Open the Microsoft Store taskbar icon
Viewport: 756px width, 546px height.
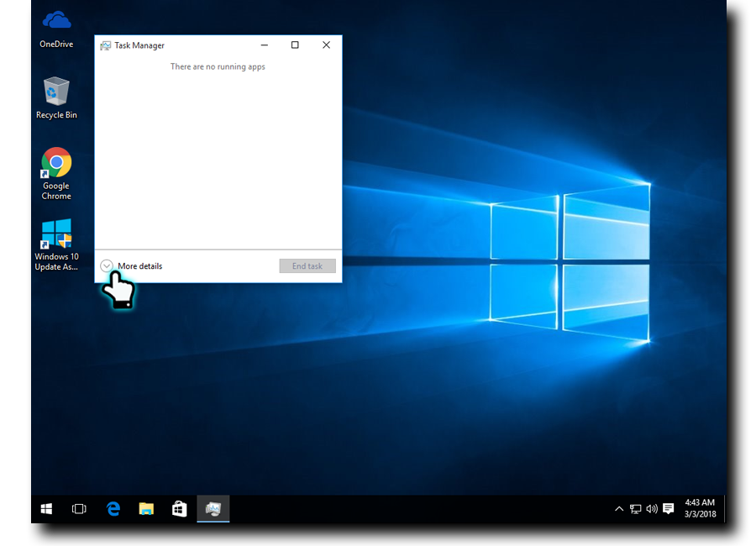tap(179, 509)
